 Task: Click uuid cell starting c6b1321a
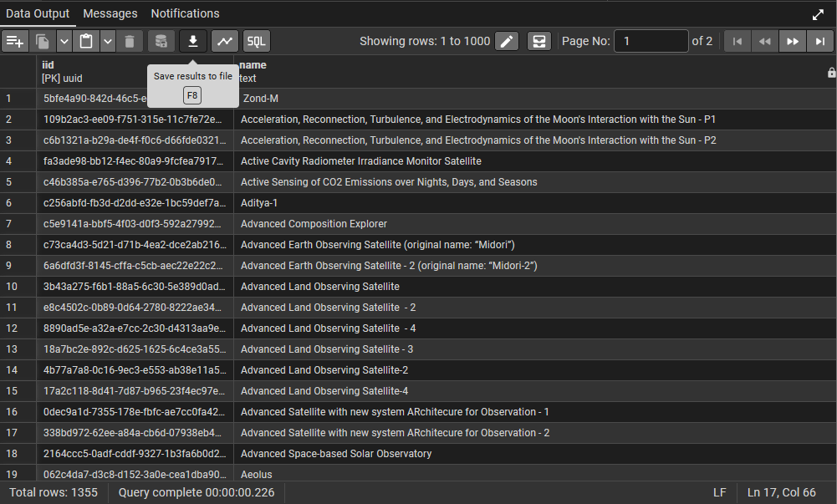tap(135, 140)
